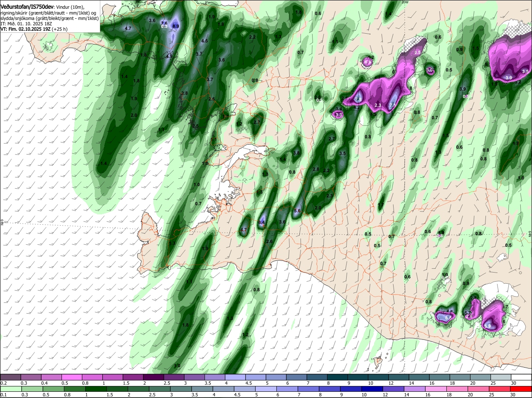This screenshot has height=398, width=532.
Task: Click the pale mint swatch starting at 0.1
Action: tap(10, 389)
